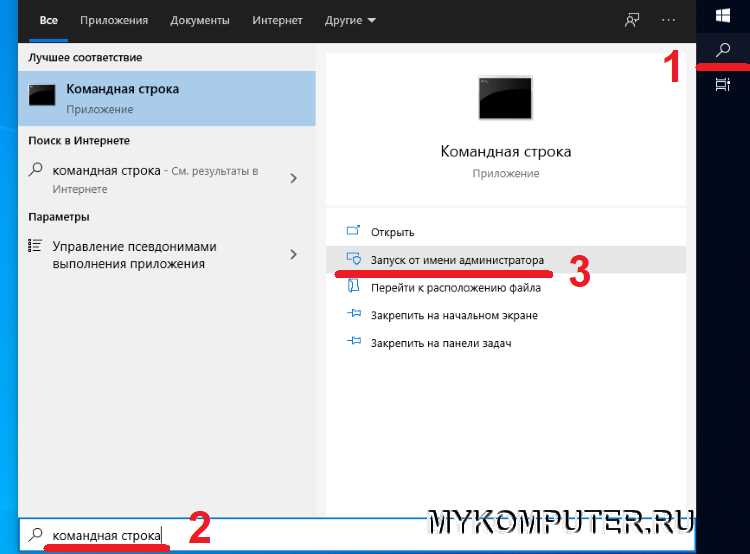750x554 pixels.
Task: Click the Открыть icon
Action: coord(353,231)
